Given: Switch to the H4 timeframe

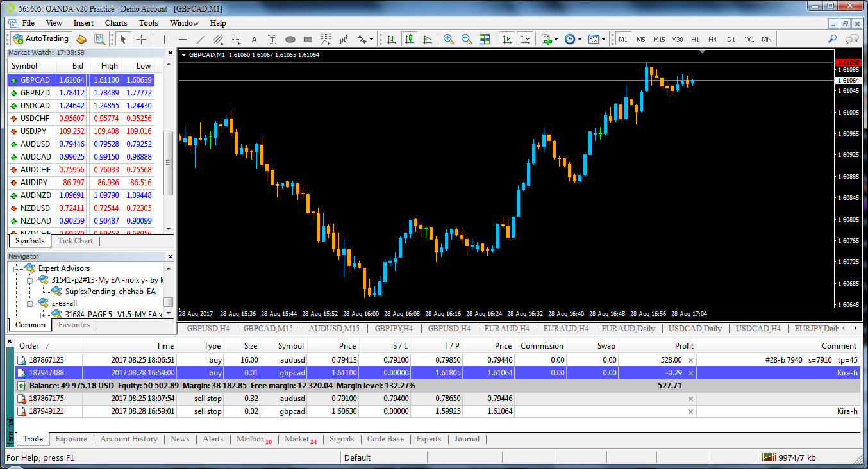Looking at the screenshot, I should coord(713,39).
